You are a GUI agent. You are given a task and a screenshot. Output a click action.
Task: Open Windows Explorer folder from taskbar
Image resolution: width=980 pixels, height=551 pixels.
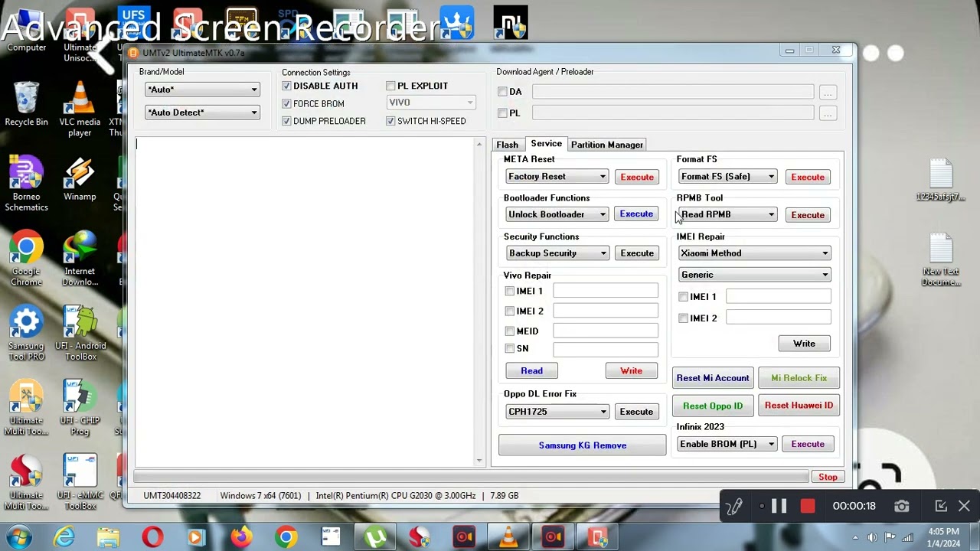tap(108, 537)
